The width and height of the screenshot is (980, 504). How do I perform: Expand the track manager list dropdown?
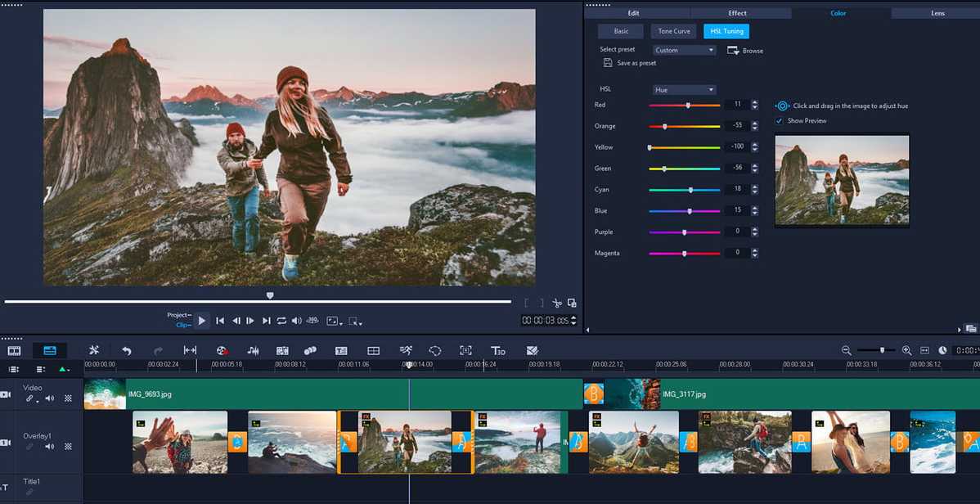click(39, 370)
